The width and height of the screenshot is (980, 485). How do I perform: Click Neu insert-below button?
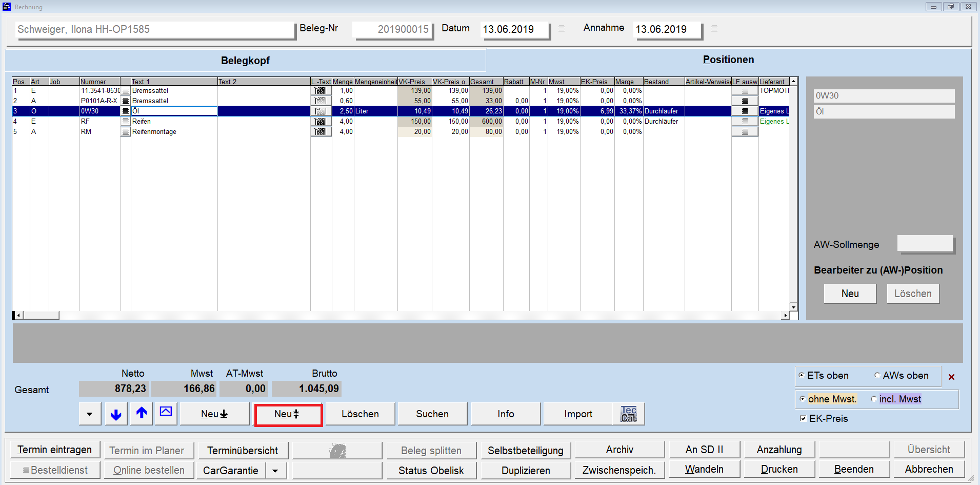point(214,414)
